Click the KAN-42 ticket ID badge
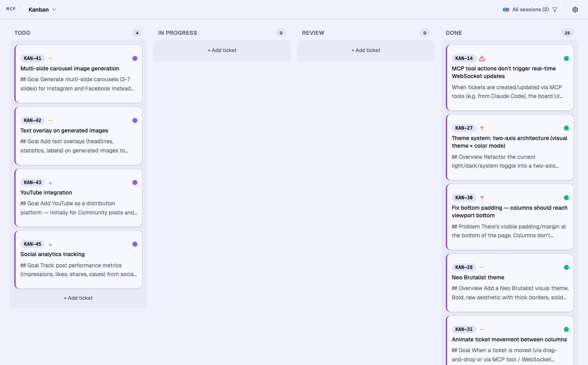The height and width of the screenshot is (365, 588). coord(32,120)
